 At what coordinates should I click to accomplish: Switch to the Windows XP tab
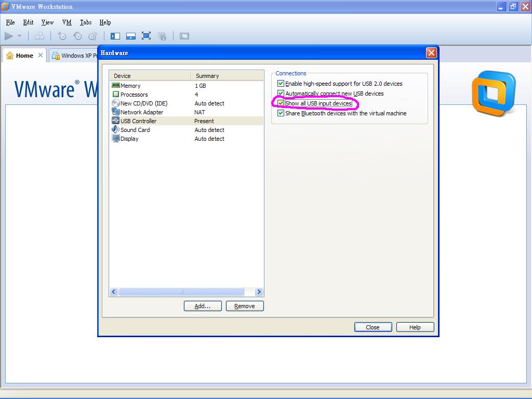(74, 55)
